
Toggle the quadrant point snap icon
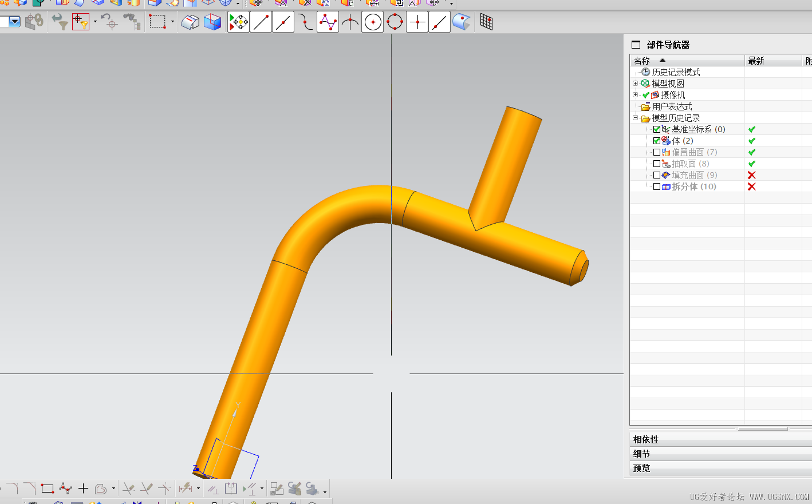395,22
